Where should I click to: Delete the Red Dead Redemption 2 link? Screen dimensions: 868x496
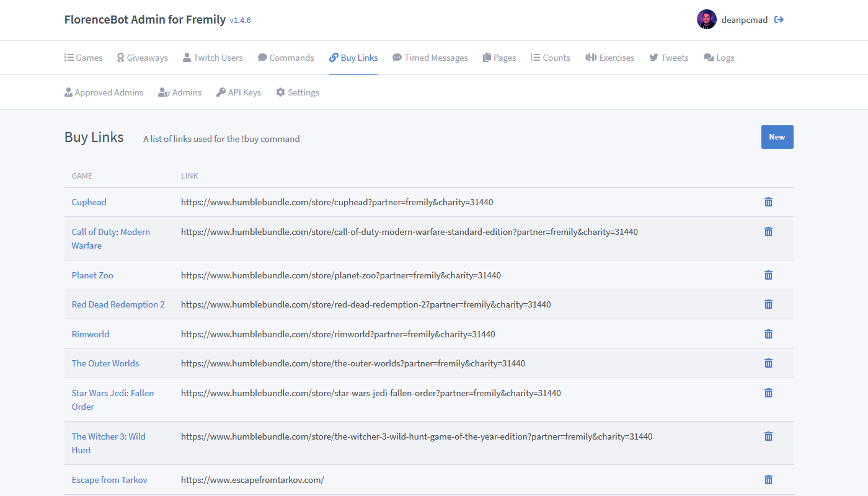768,304
